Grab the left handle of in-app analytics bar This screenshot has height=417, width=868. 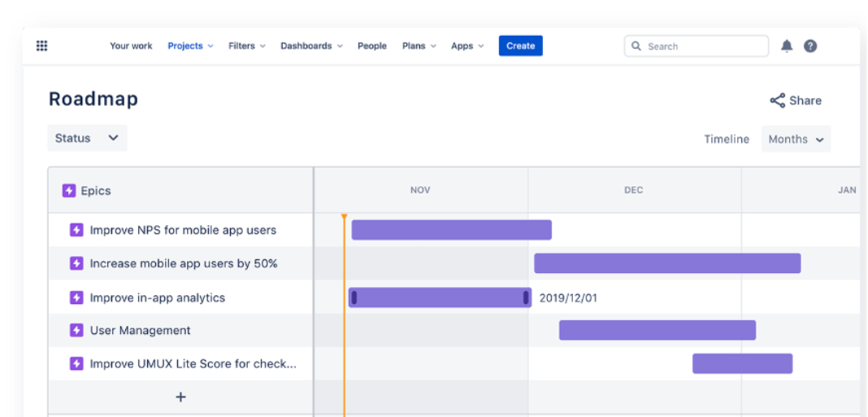pyautogui.click(x=354, y=298)
